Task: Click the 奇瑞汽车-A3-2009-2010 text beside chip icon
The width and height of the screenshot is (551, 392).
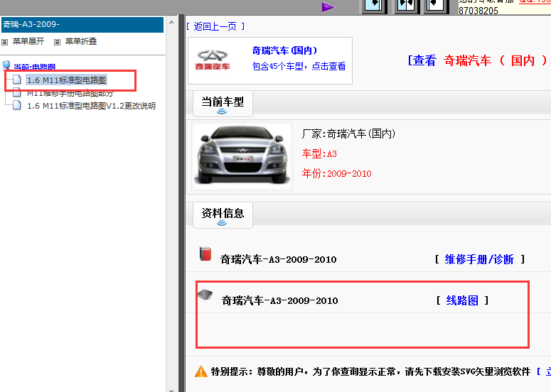Action: 279,300
